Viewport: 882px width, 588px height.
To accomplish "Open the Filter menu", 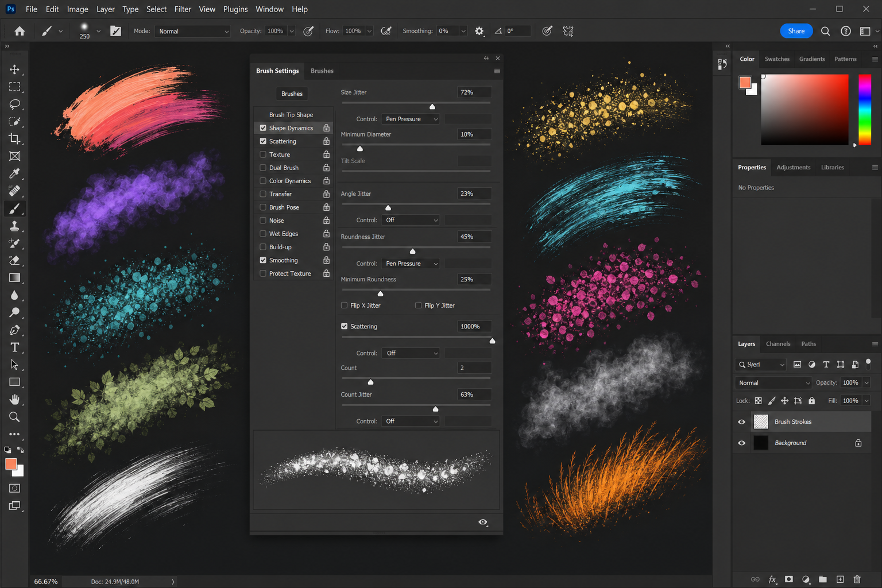I will tap(183, 9).
